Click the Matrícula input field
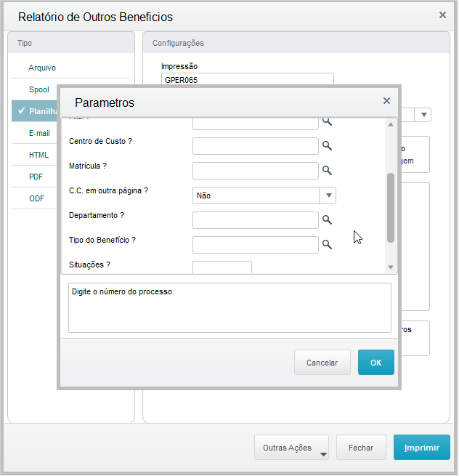This screenshot has width=459, height=476. coord(256,171)
